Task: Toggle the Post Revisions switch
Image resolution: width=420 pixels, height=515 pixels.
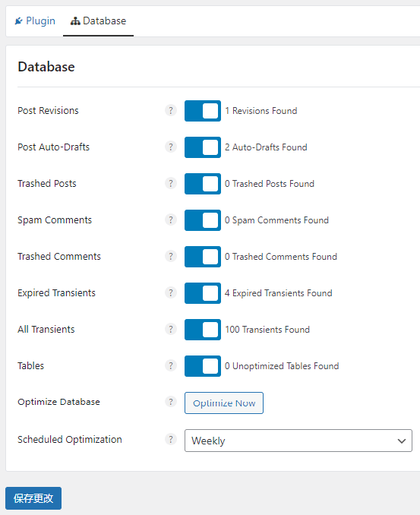Action: pos(203,111)
